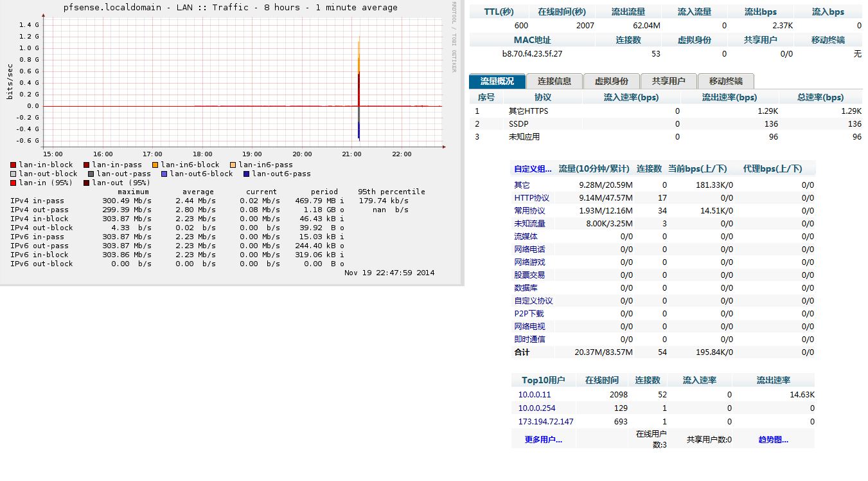Open the 未知流量 group
Viewport: 868px width, 481px height.
pyautogui.click(x=529, y=224)
